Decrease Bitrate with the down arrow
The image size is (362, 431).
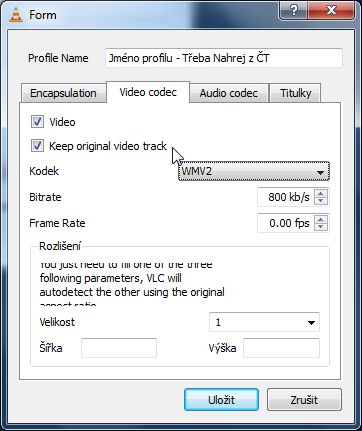click(321, 201)
